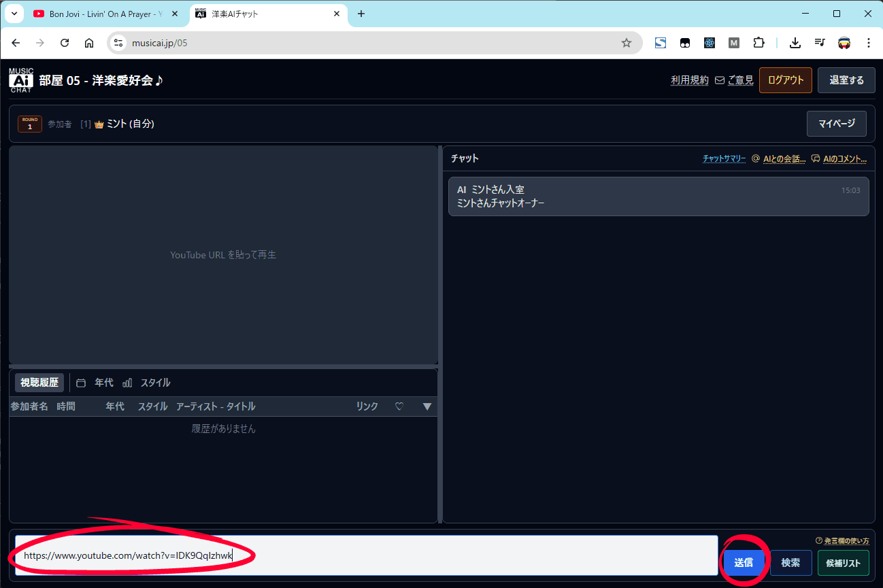
Task: Close the Bon Jovi YouTube tab
Action: point(175,14)
